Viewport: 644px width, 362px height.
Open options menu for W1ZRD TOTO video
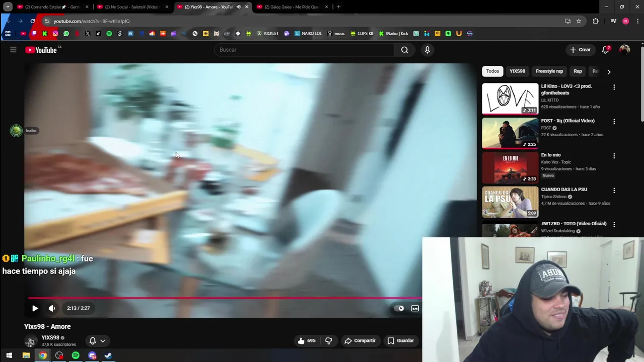point(614,224)
